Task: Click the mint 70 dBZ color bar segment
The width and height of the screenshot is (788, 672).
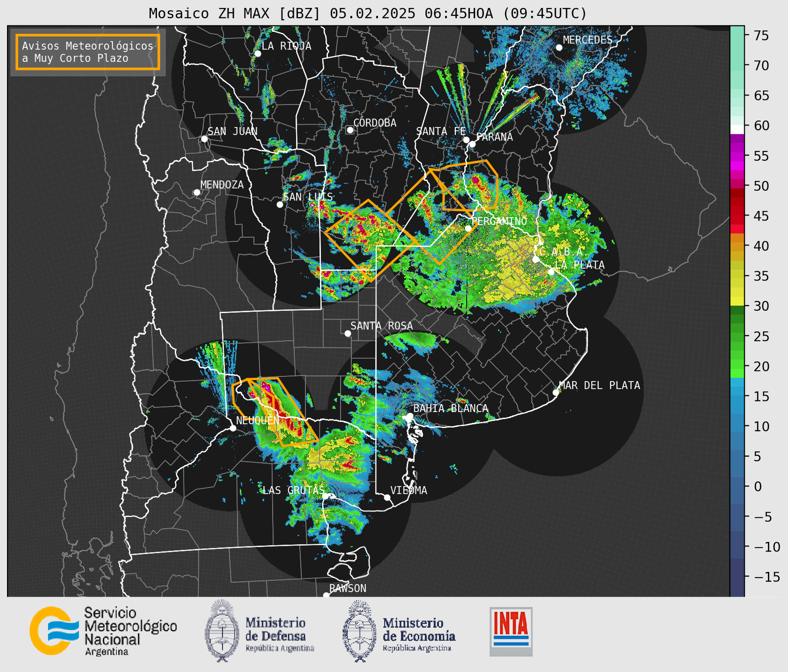Action: tap(737, 66)
